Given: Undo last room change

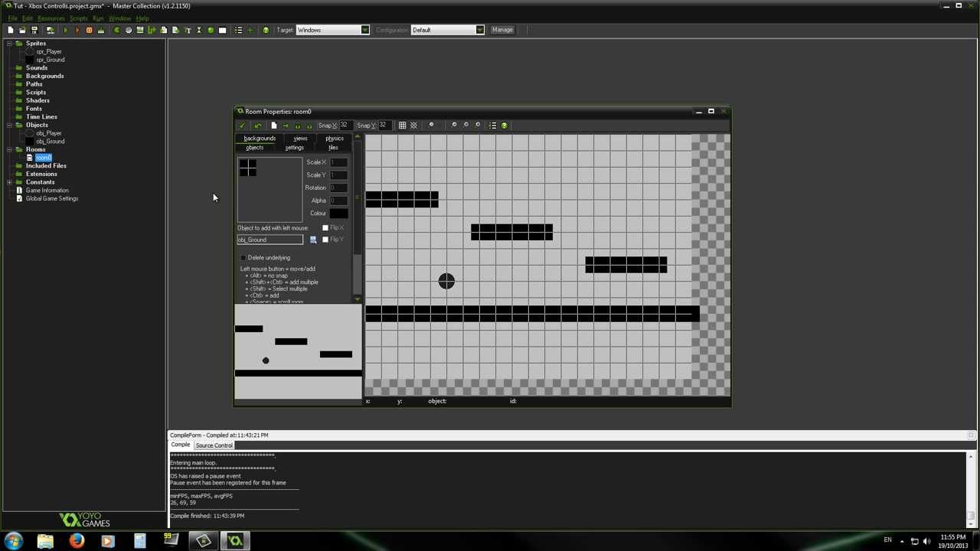Looking at the screenshot, I should pos(258,126).
